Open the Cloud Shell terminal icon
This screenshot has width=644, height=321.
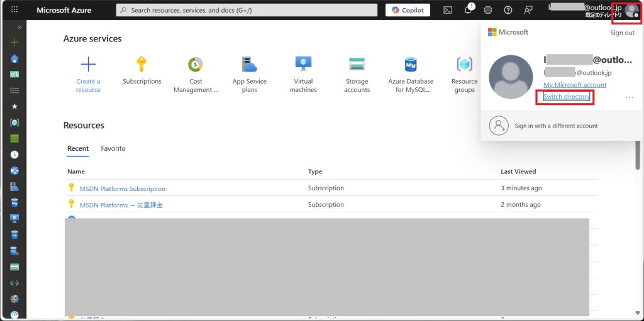coord(448,10)
